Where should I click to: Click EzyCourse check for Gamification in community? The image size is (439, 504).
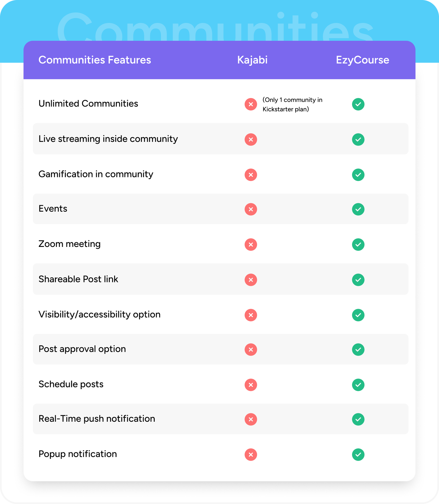pos(358,175)
